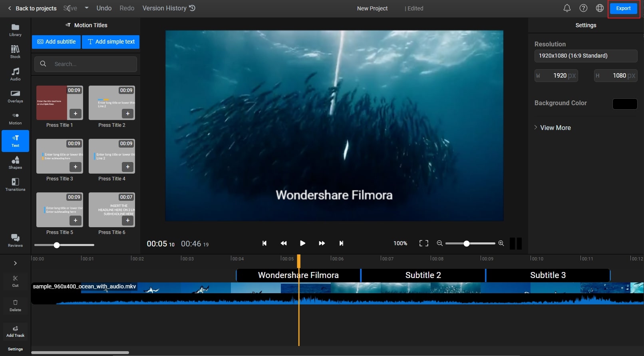Screen dimensions: 644x356
Task: Select the Press Title 1 thumbnail
Action: pos(60,103)
